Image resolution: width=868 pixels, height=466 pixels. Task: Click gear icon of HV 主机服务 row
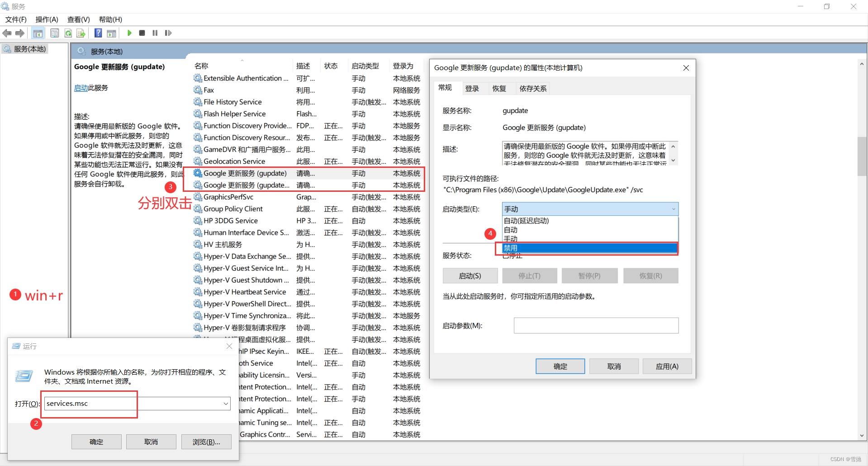click(198, 244)
